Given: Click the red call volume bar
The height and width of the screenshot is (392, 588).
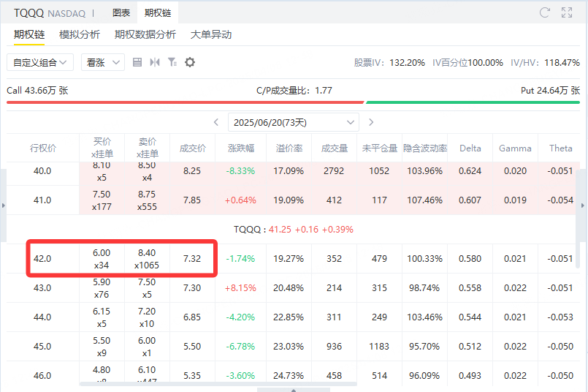Looking at the screenshot, I should [x=186, y=102].
